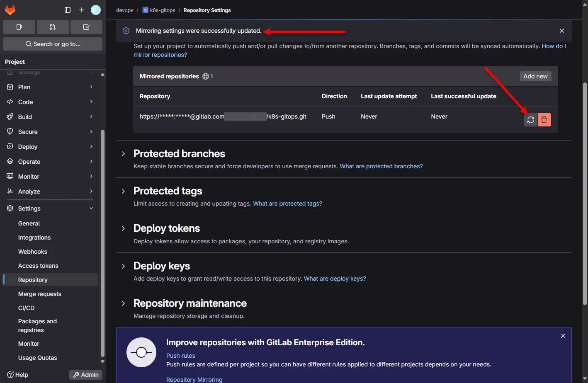
Task: Open the create new plus menu
Action: (x=82, y=10)
